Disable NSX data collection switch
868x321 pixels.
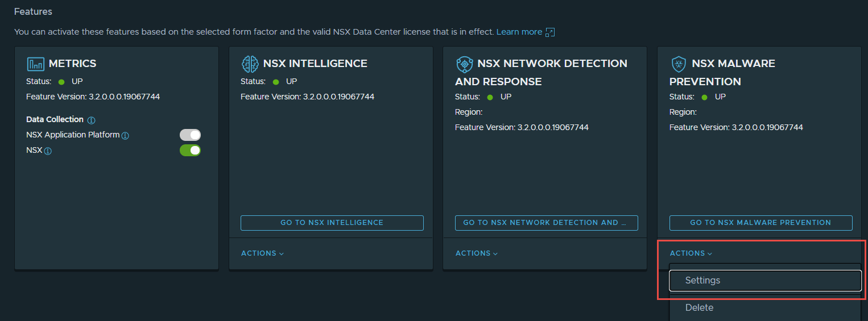190,150
